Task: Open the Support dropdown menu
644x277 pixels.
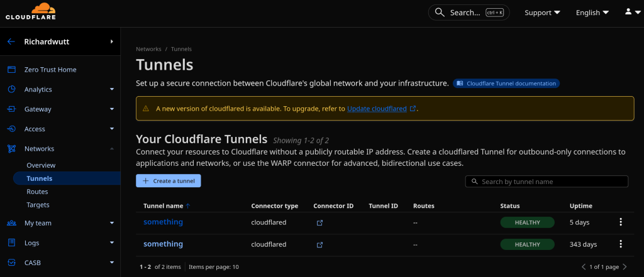Action: click(542, 13)
